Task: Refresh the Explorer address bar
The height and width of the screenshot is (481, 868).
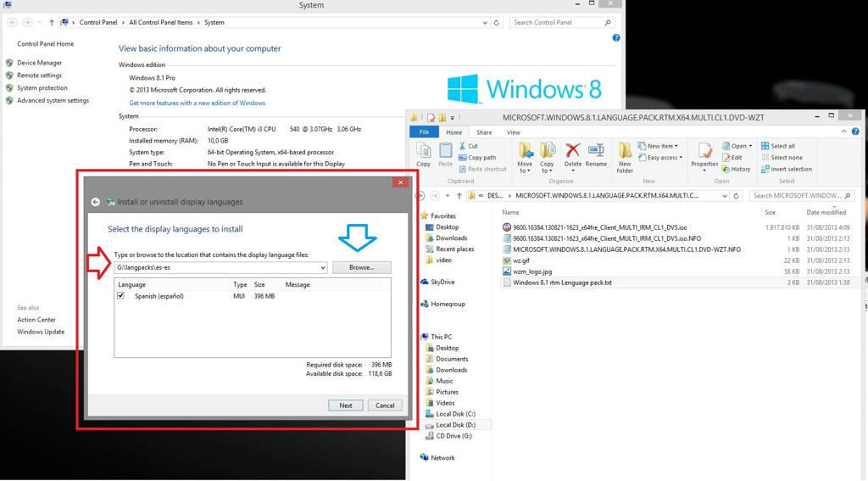Action: click(737, 196)
